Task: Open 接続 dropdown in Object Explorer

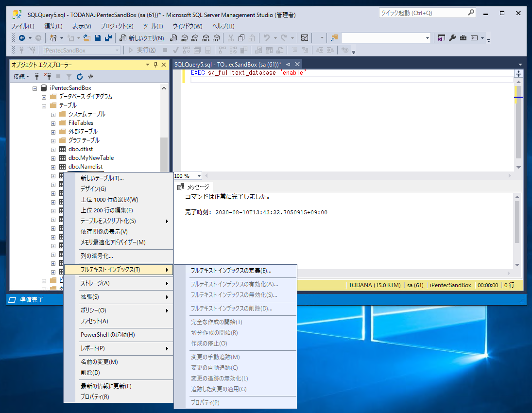Action: pyautogui.click(x=22, y=76)
